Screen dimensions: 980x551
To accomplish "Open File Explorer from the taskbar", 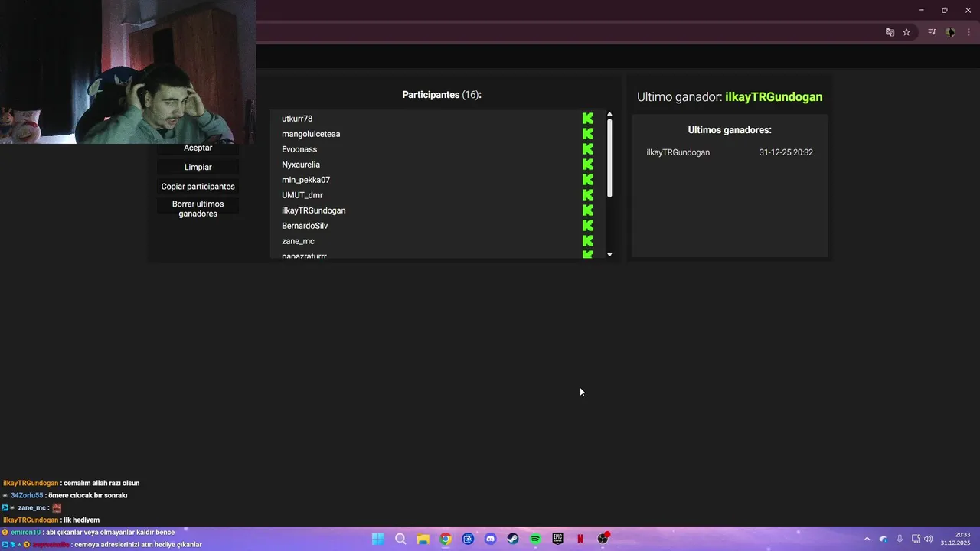I will click(423, 539).
